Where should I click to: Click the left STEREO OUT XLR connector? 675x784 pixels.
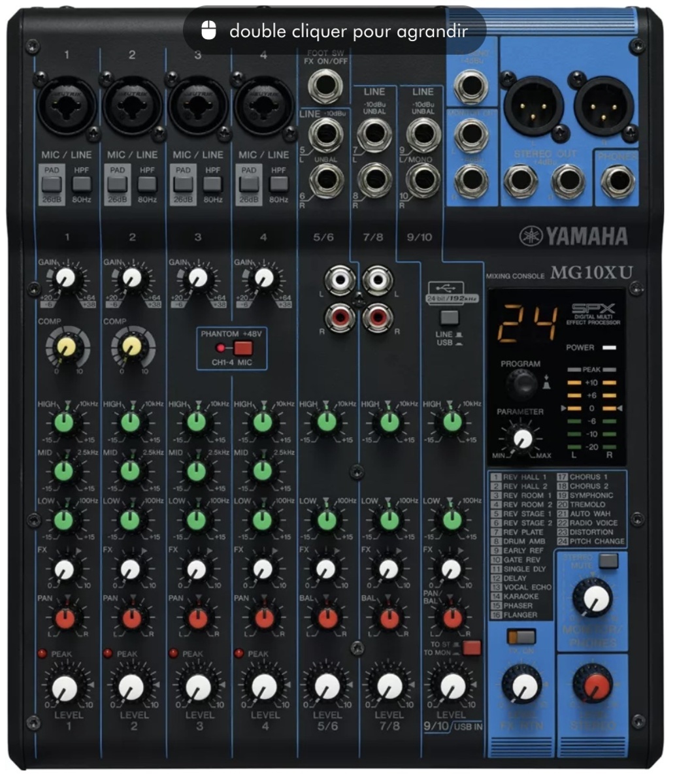(533, 105)
